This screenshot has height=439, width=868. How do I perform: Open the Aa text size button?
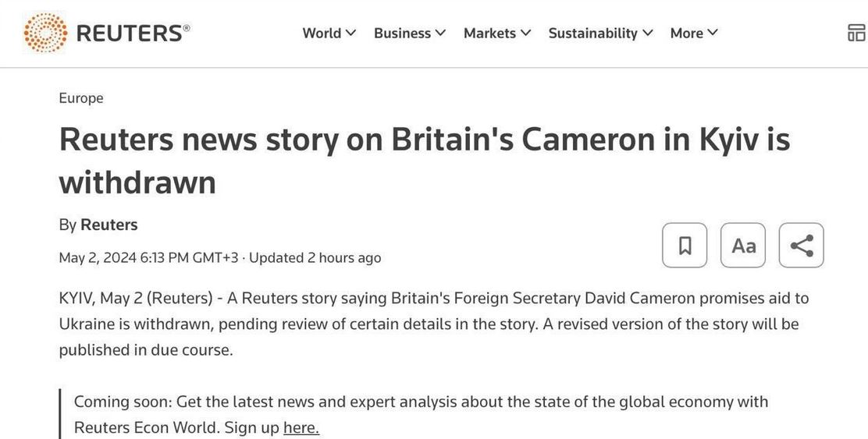tap(743, 246)
